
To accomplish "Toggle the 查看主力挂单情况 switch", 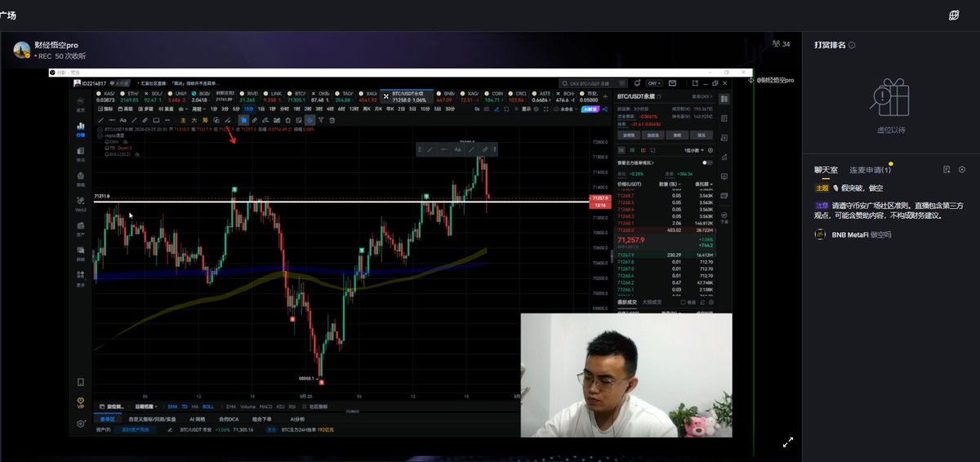I will [x=706, y=162].
